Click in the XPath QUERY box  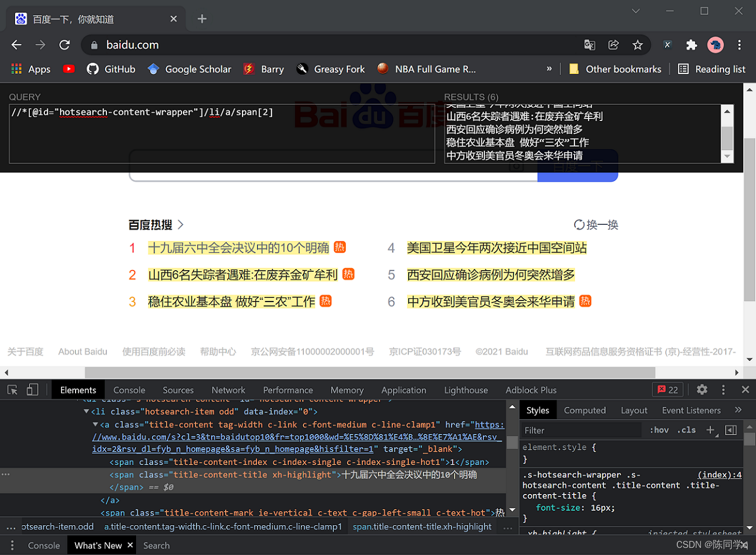point(222,134)
